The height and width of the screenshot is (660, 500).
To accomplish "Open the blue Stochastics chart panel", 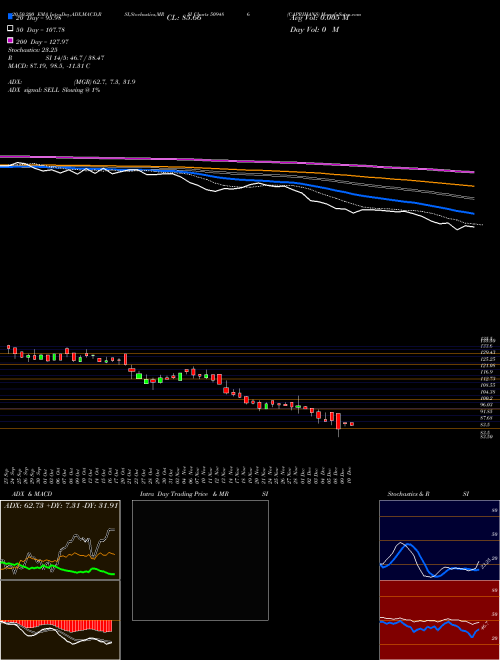I will (x=439, y=540).
